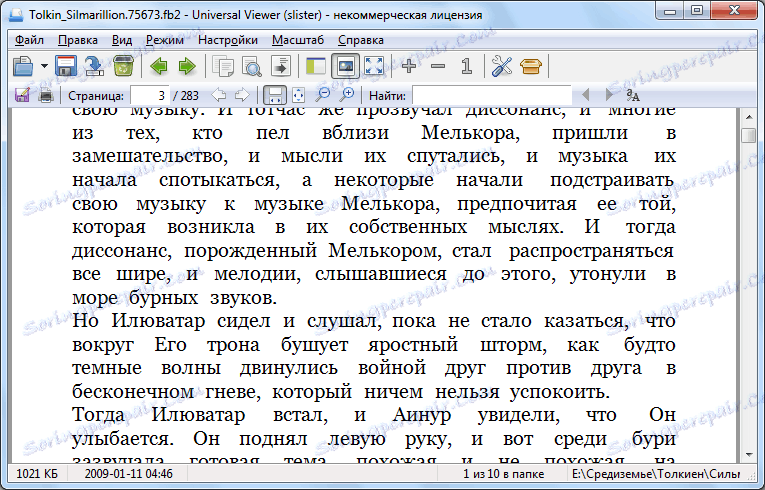Image resolution: width=765 pixels, height=490 pixels.
Task: Click the Open file folder icon
Action: pos(23,66)
